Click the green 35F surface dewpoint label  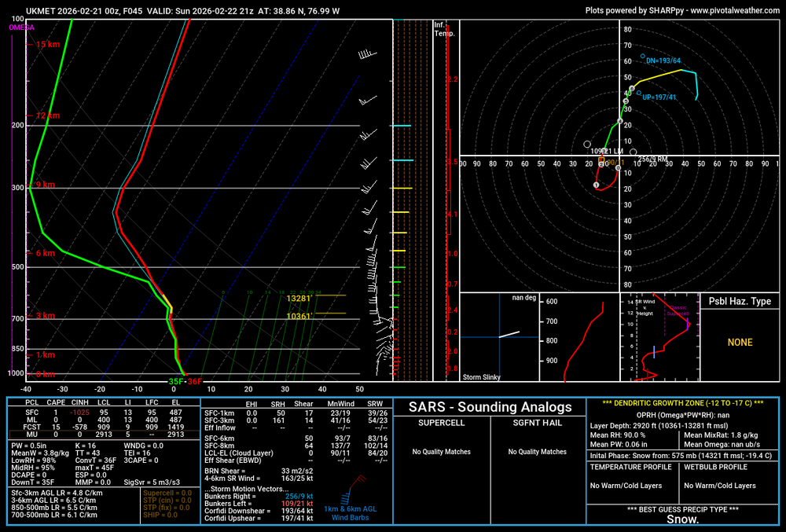[x=176, y=382]
